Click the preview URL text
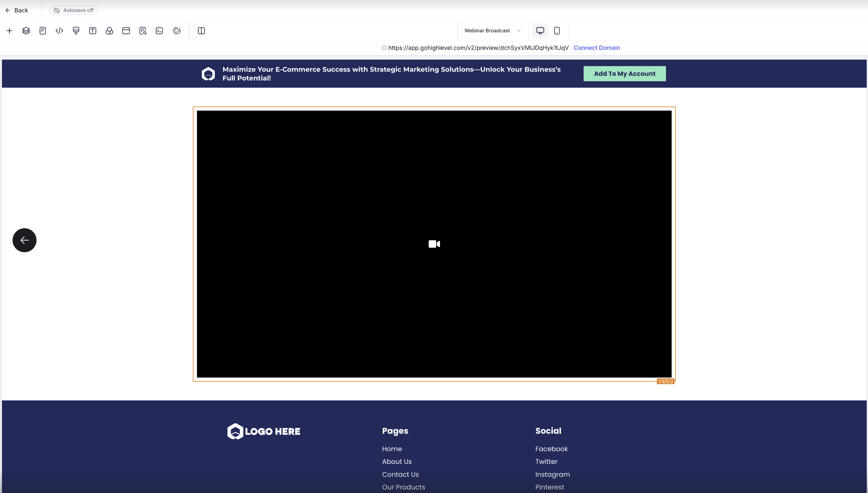868x493 pixels. 478,48
